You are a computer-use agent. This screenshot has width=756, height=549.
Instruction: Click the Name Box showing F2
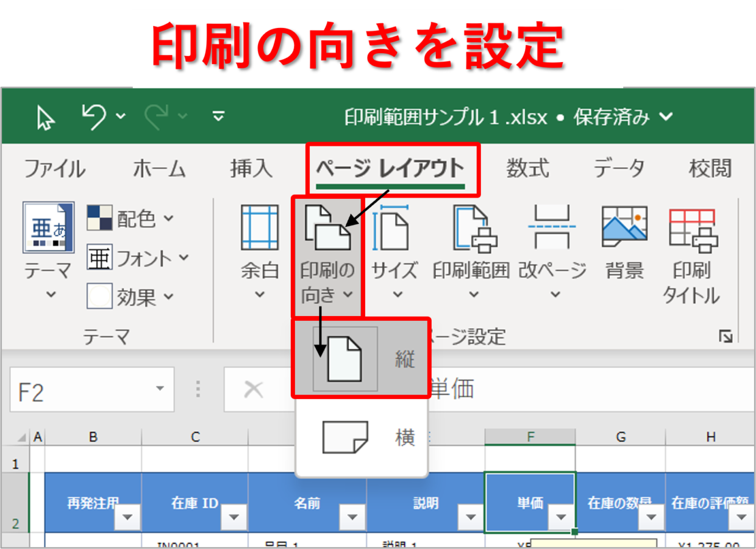[x=91, y=389]
